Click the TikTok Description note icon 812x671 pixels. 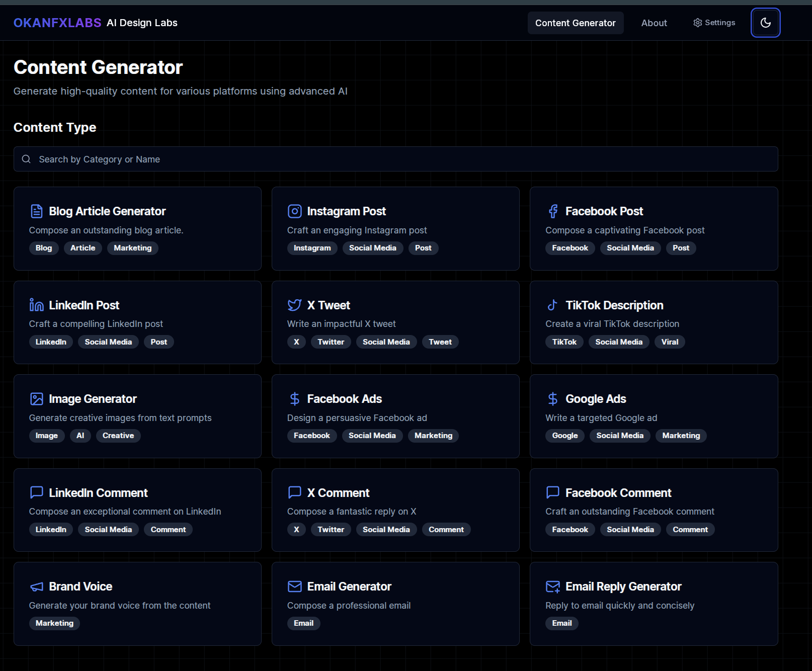(x=552, y=305)
